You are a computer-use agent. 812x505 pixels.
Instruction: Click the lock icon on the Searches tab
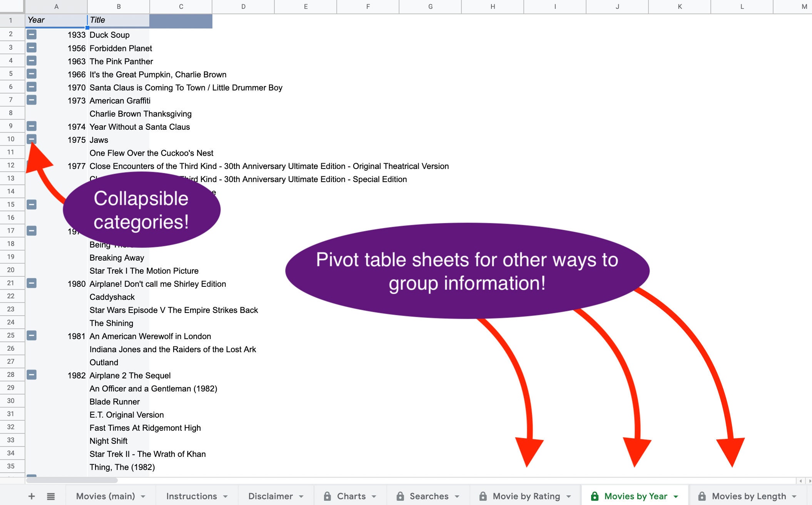pyautogui.click(x=400, y=496)
